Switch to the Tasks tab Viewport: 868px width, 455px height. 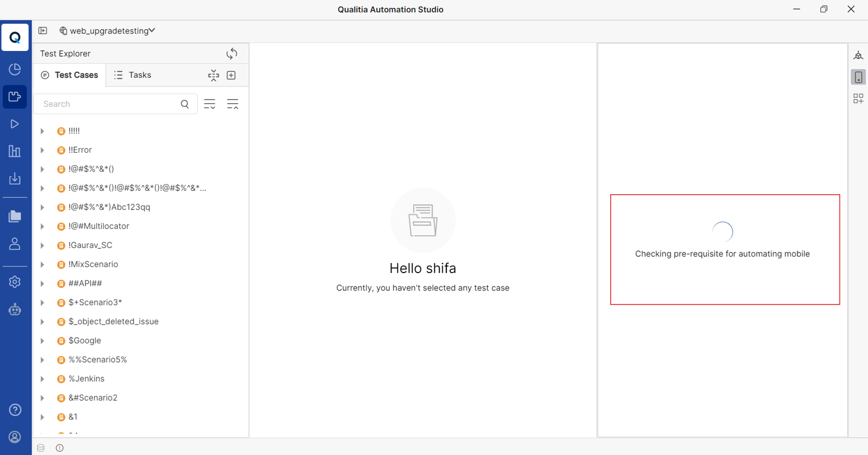click(133, 75)
